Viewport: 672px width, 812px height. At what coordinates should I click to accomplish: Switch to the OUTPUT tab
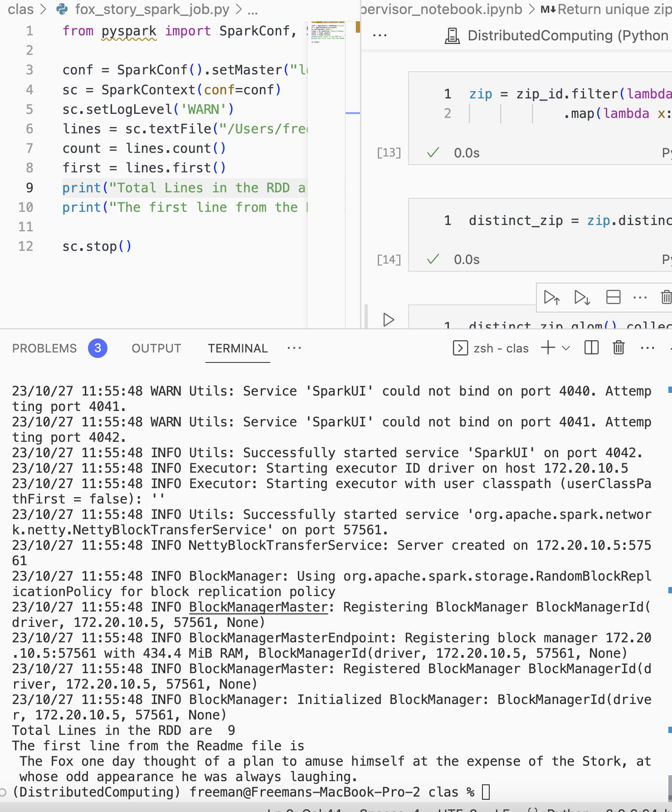click(156, 348)
